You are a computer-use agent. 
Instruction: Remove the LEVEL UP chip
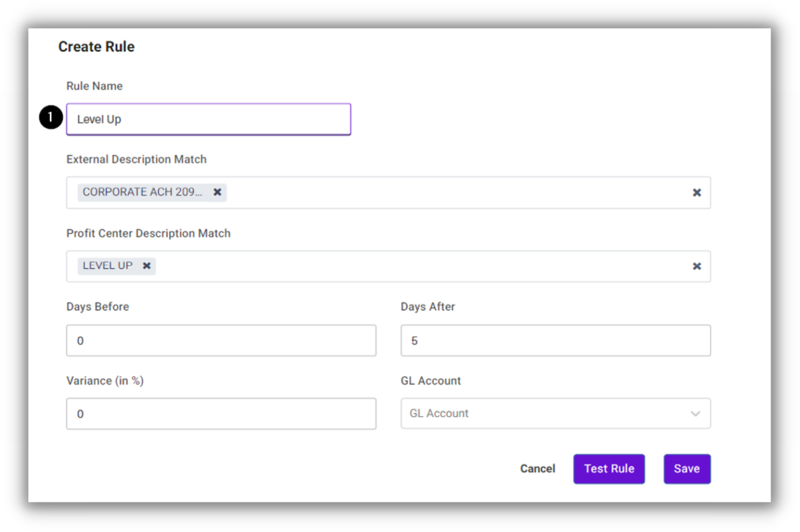pos(146,266)
